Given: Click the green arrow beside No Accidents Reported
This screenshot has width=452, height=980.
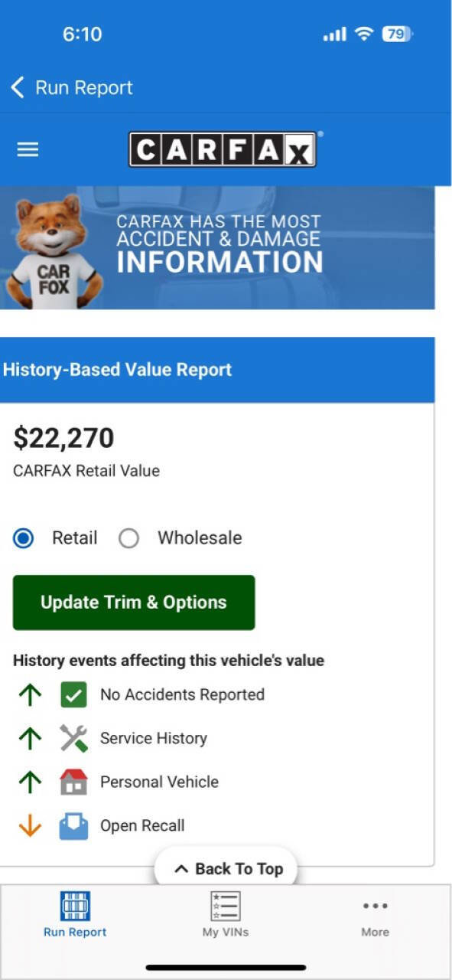Looking at the screenshot, I should (29, 694).
